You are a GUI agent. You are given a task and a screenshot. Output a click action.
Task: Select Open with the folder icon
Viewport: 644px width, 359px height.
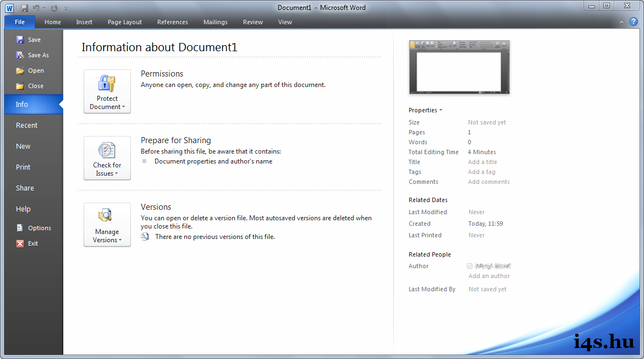[30, 70]
